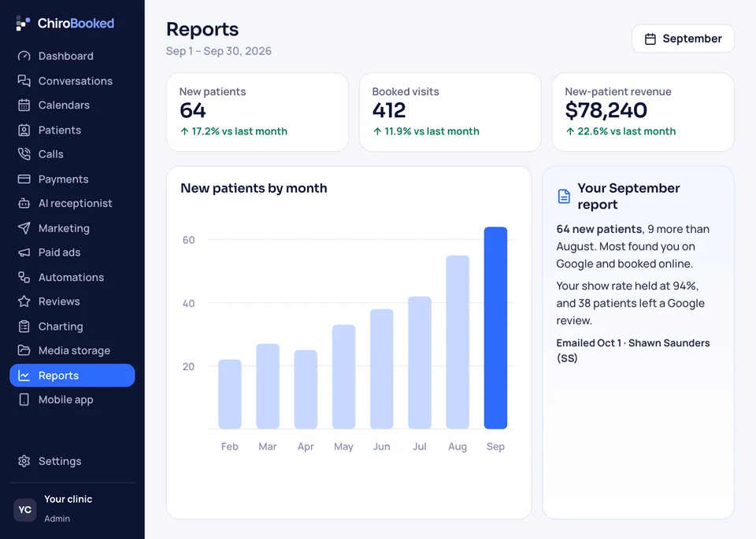
Task: Navigate to the Patients page
Action: (x=72, y=130)
